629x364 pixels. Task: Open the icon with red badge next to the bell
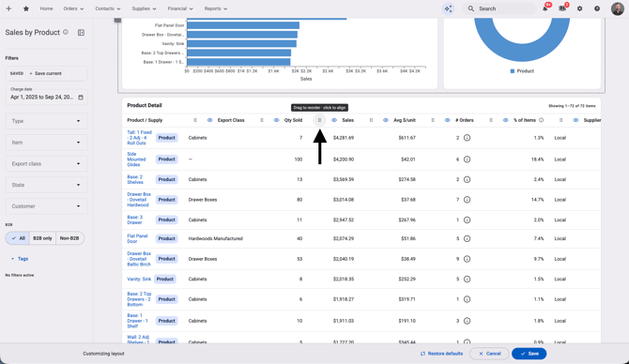coord(562,8)
